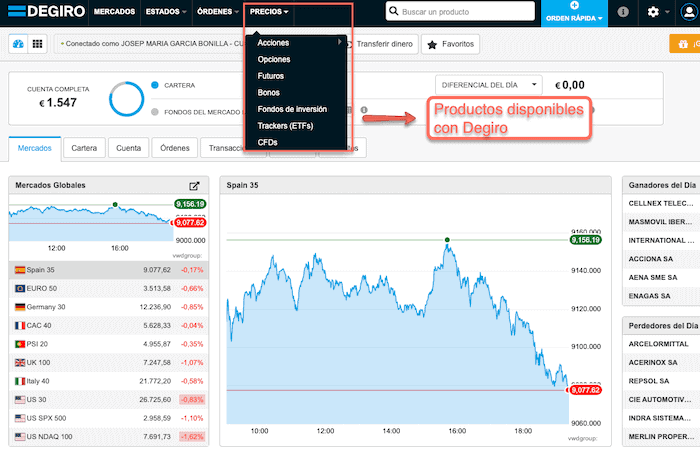Switch to the Órdenes tab
The height and width of the screenshot is (450, 700).
(175, 148)
